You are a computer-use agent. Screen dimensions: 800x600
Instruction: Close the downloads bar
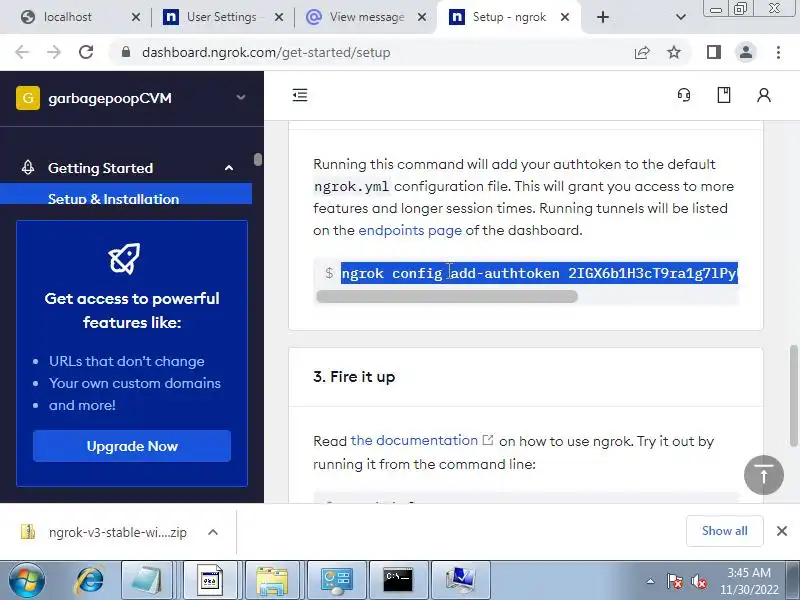click(x=782, y=531)
